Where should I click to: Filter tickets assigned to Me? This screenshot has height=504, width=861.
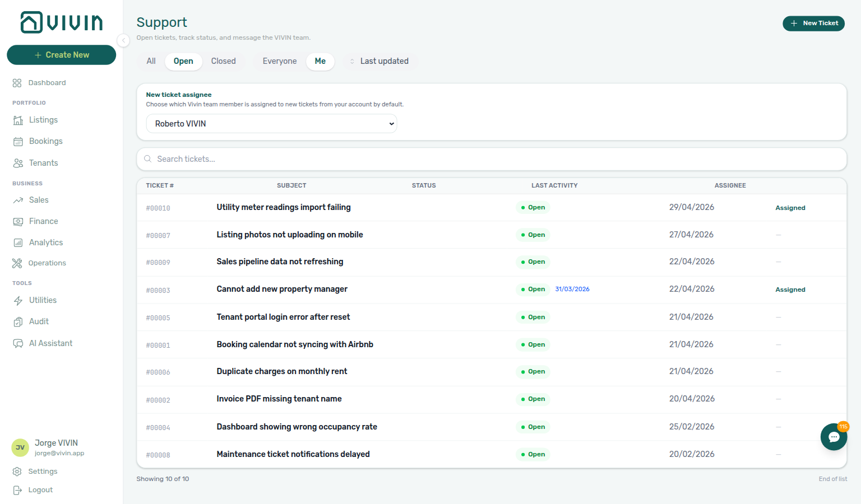tap(320, 61)
